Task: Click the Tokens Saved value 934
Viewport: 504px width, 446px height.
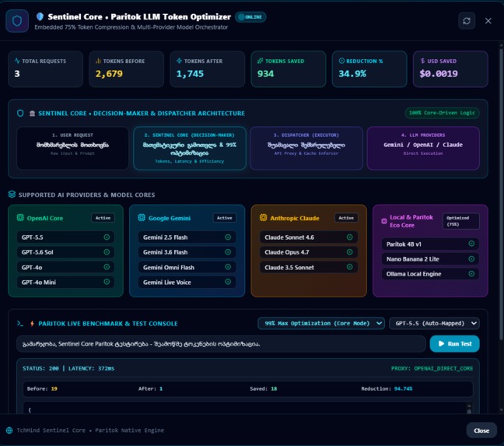Action: (x=266, y=74)
